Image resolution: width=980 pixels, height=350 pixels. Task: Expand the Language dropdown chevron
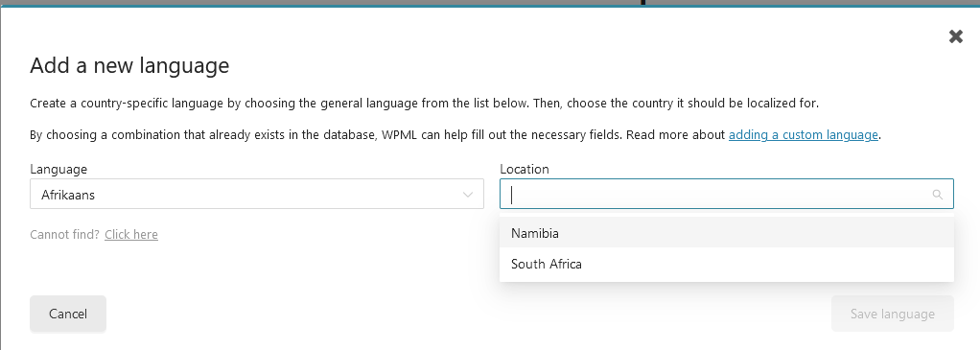pos(468,195)
